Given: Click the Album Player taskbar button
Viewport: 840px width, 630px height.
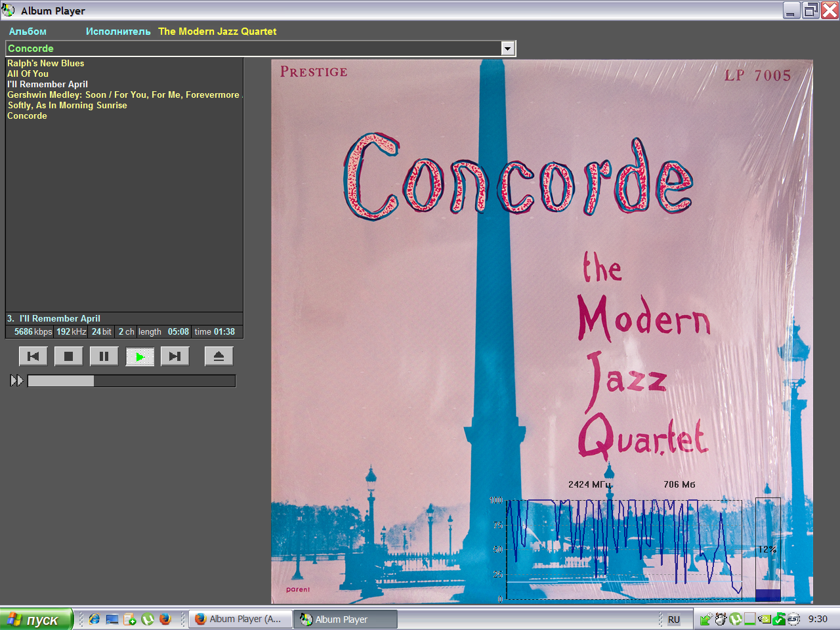Looking at the screenshot, I should tap(346, 619).
